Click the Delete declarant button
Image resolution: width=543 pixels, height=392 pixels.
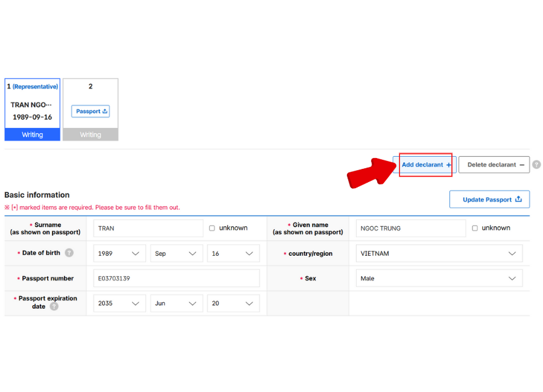(494, 165)
